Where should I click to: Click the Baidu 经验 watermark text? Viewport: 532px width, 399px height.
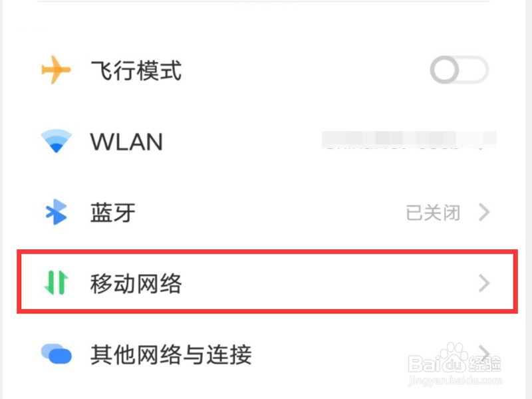coord(454,363)
